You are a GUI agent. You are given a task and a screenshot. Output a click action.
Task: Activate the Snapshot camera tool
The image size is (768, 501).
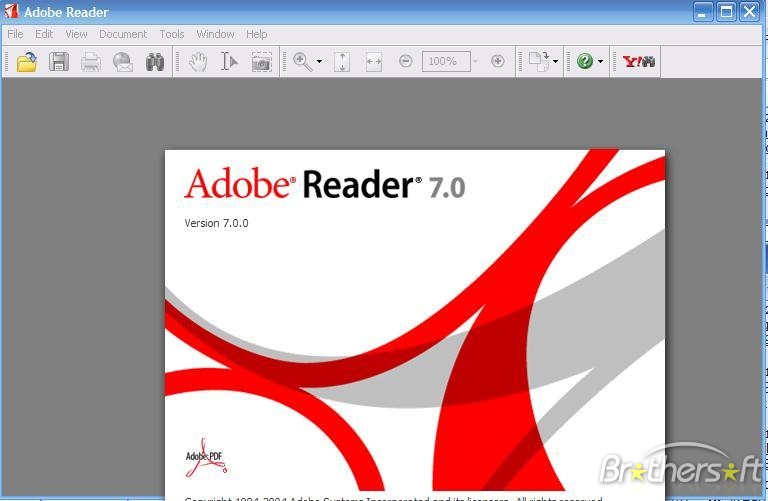click(262, 62)
